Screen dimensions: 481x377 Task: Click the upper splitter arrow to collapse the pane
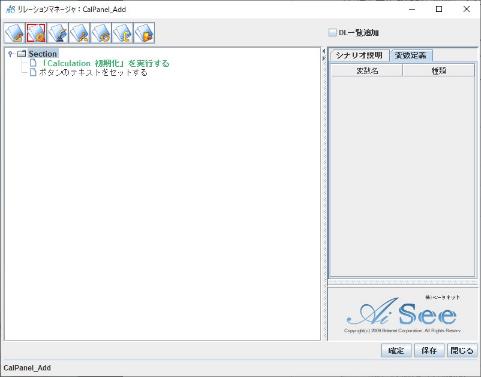pos(323,51)
